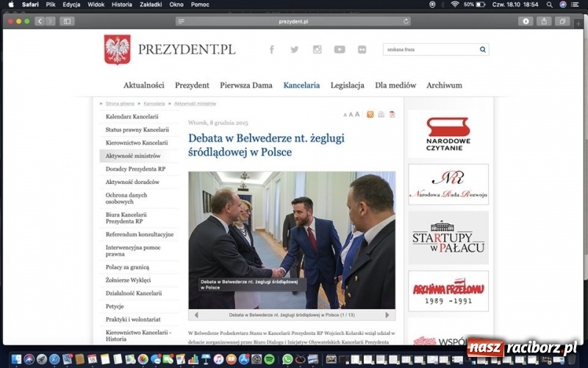588x368 pixels.
Task: Click the magnifier icon in the site search box
Action: (483, 49)
